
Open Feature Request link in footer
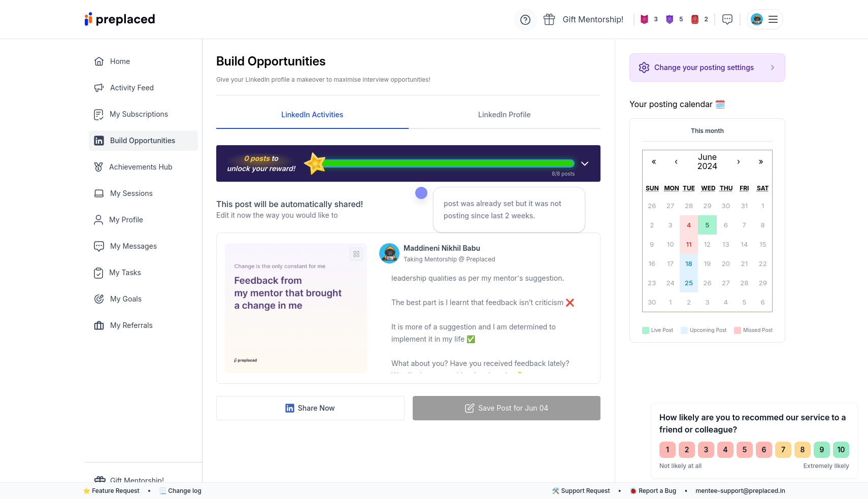(111, 491)
